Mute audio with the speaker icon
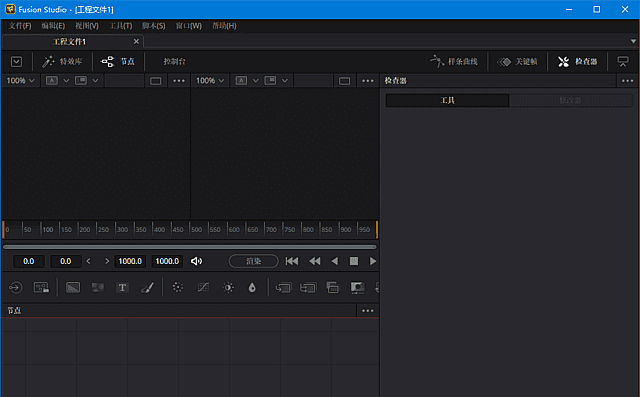This screenshot has width=640, height=397. (x=196, y=261)
